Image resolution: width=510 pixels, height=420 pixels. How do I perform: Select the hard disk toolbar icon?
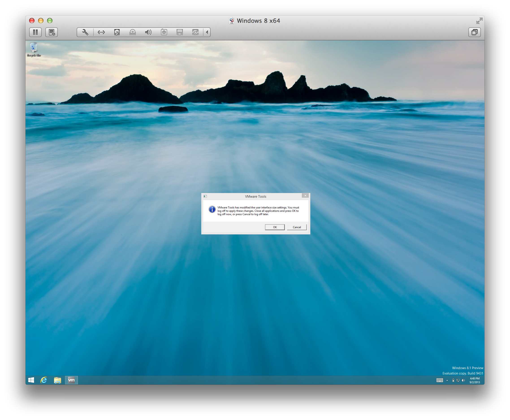(x=117, y=32)
